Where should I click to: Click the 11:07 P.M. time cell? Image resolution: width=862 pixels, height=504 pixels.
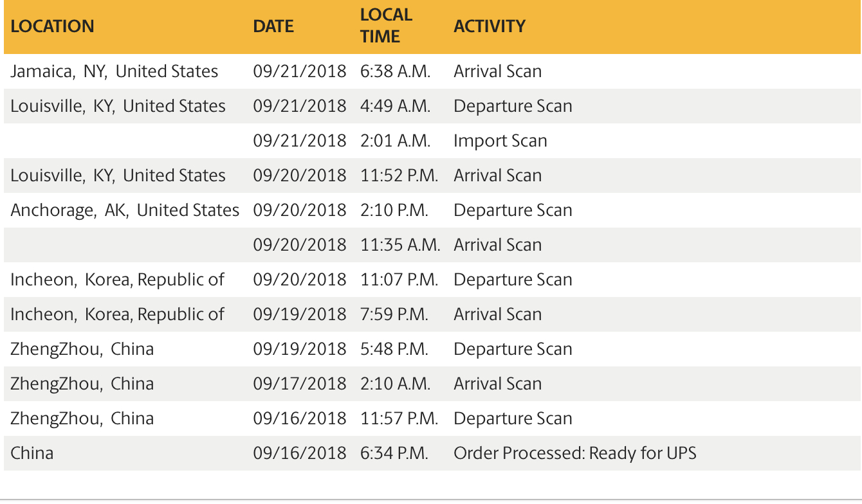coord(399,280)
